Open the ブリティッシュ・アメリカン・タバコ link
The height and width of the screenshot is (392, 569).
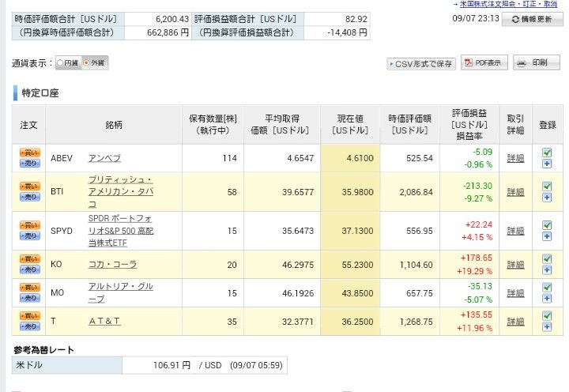[121, 191]
